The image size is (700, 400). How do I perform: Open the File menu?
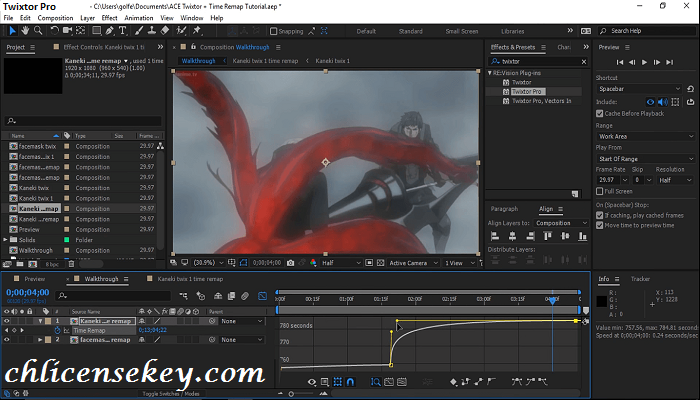[8, 18]
